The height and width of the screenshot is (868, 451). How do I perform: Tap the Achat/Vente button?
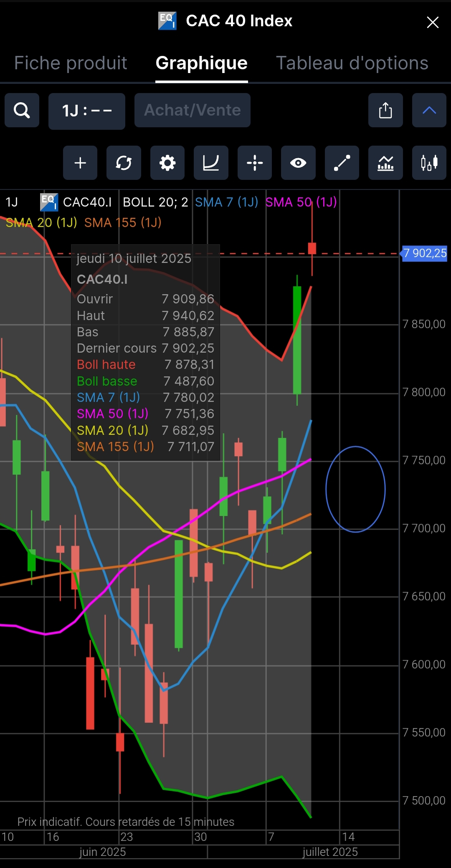[193, 110]
